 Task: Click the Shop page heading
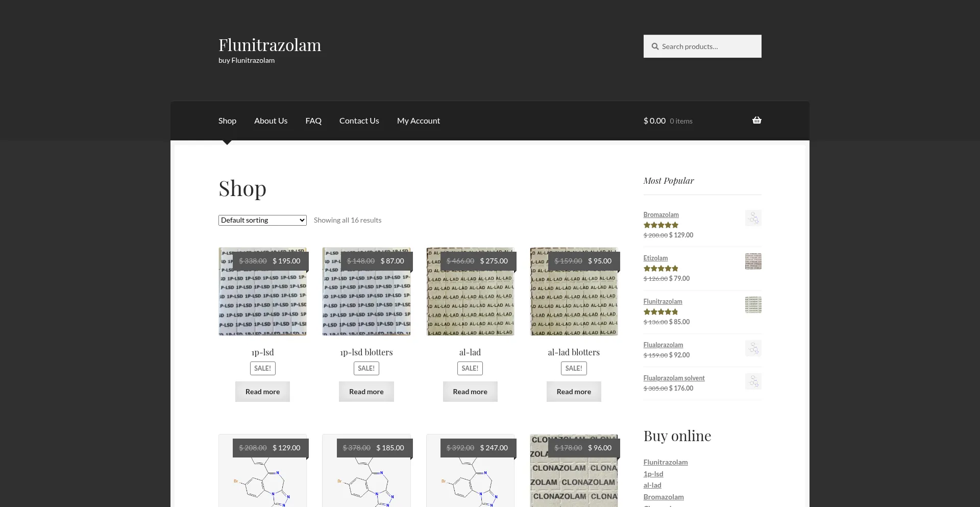242,188
